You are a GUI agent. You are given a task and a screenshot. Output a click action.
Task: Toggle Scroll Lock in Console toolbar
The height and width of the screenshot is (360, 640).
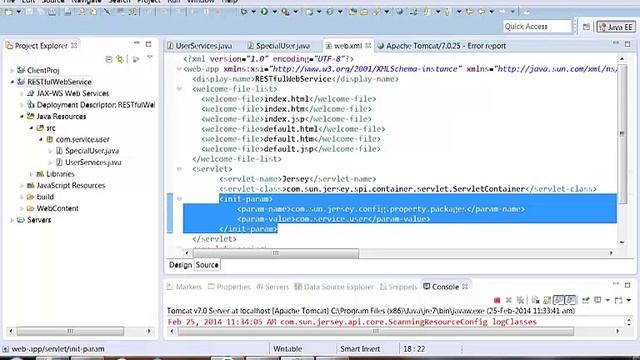(x=547, y=300)
